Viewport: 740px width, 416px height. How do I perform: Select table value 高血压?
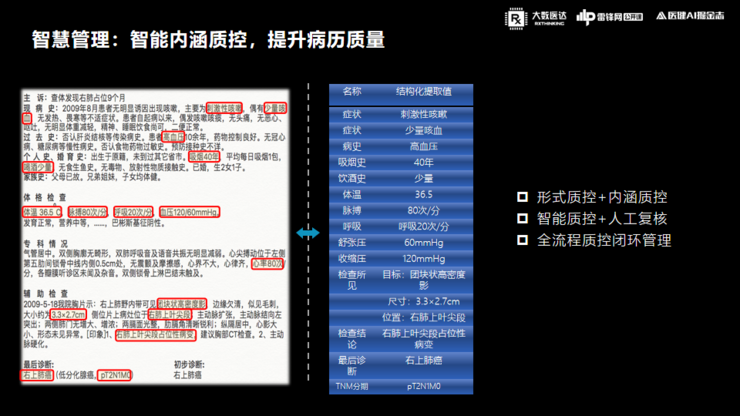pos(423,146)
